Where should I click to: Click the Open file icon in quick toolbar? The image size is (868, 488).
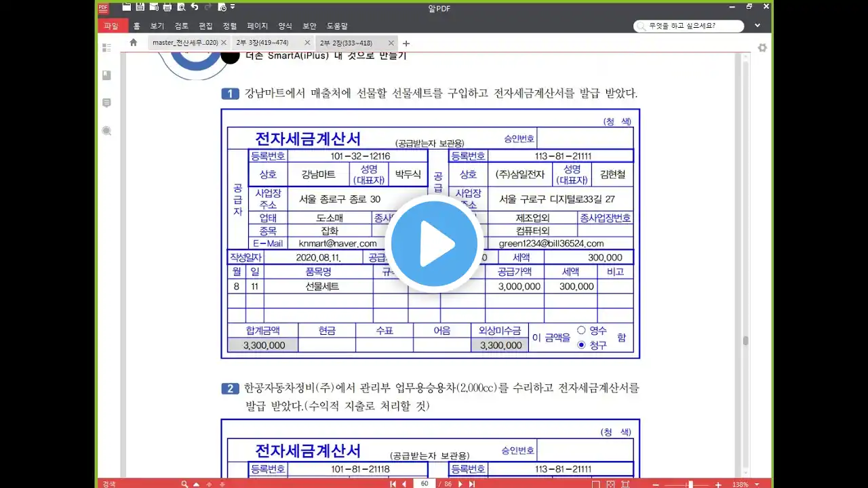coord(126,7)
